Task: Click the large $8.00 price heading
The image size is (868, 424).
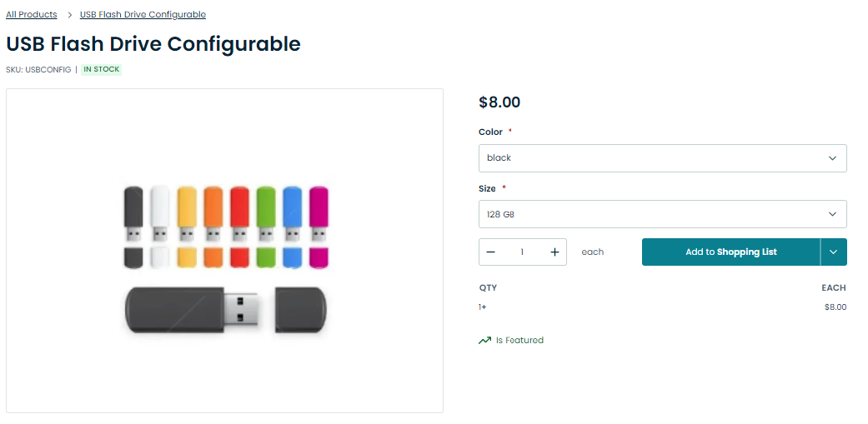Action: click(499, 102)
